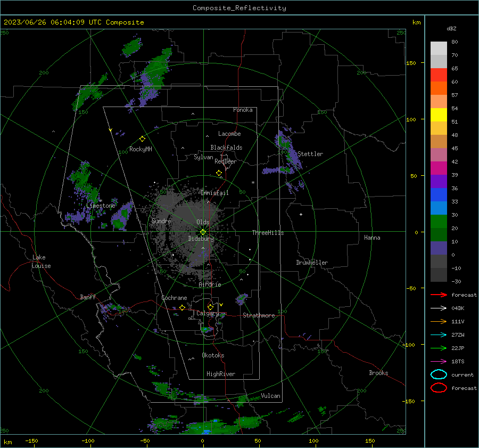Click the 'RedDeer' city label
This screenshot has height=448, width=479.
[226, 161]
